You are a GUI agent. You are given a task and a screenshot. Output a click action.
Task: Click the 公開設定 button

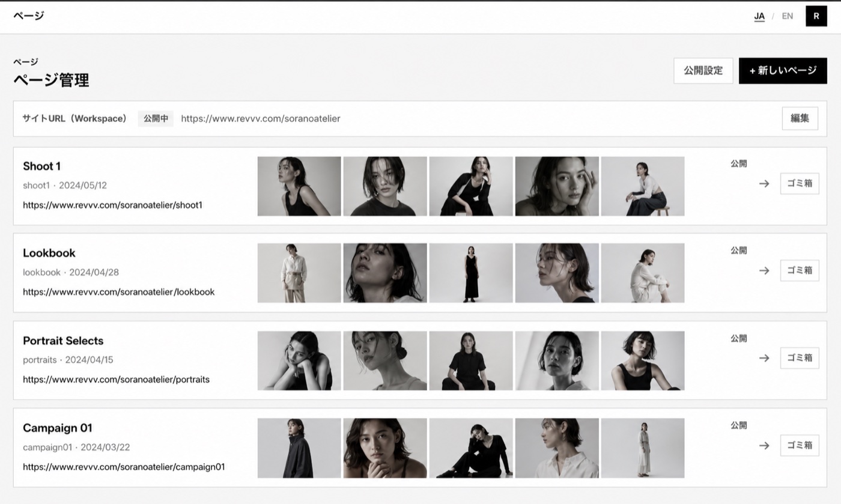pyautogui.click(x=703, y=71)
